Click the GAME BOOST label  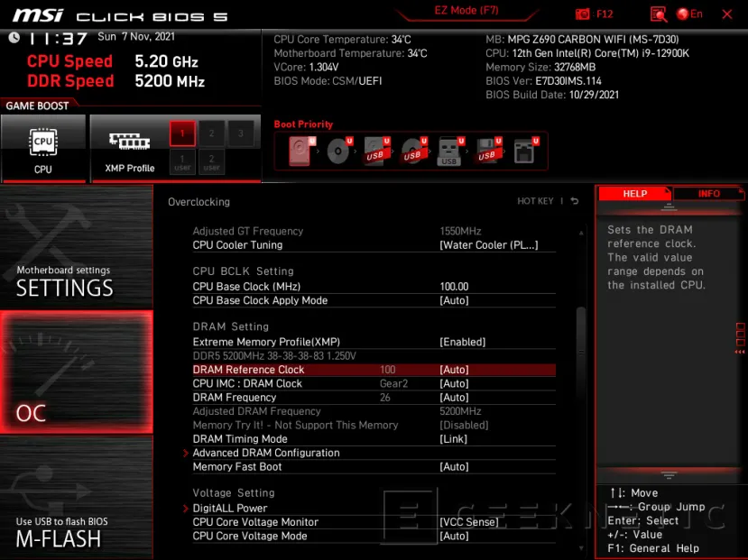(x=37, y=106)
